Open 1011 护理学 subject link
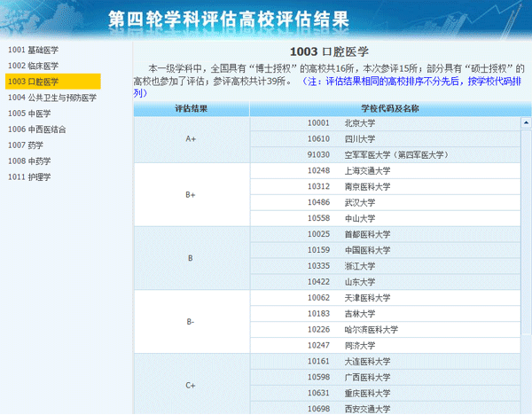The width and height of the screenshot is (532, 415). click(x=29, y=176)
